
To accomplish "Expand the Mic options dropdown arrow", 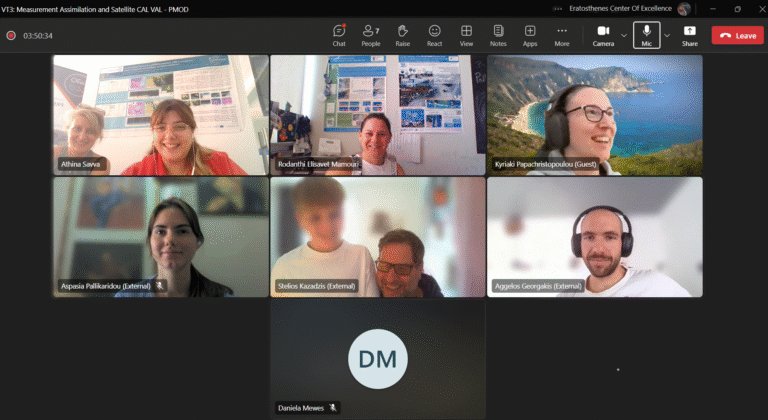I will tap(667, 35).
